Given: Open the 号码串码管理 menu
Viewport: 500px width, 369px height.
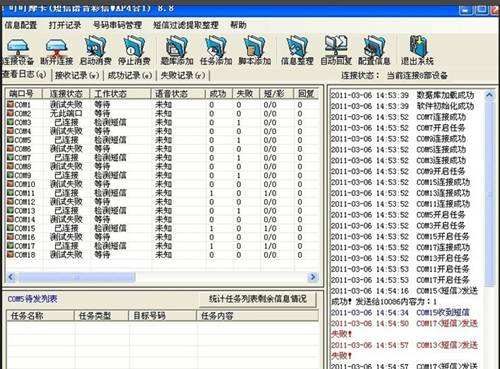Looking at the screenshot, I should click(117, 25).
